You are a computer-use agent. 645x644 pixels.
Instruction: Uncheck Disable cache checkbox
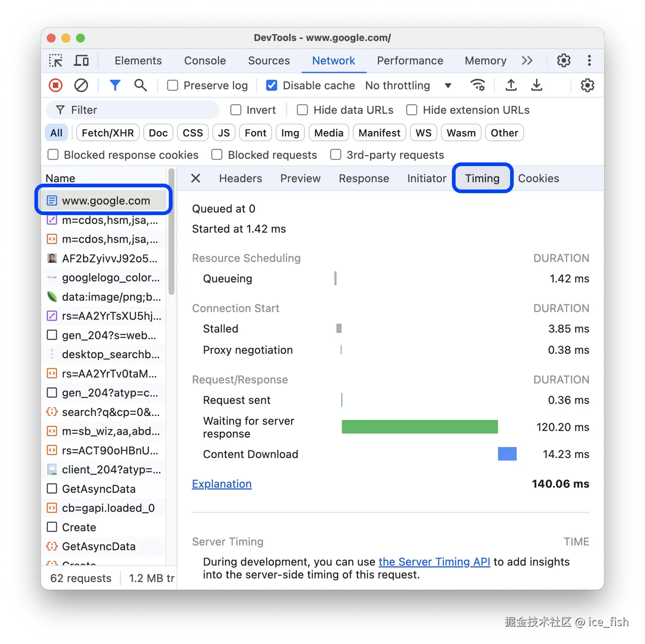(271, 85)
